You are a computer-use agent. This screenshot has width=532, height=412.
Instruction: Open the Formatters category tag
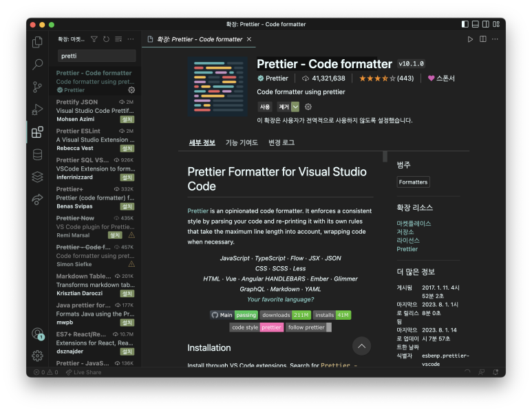[x=413, y=182]
